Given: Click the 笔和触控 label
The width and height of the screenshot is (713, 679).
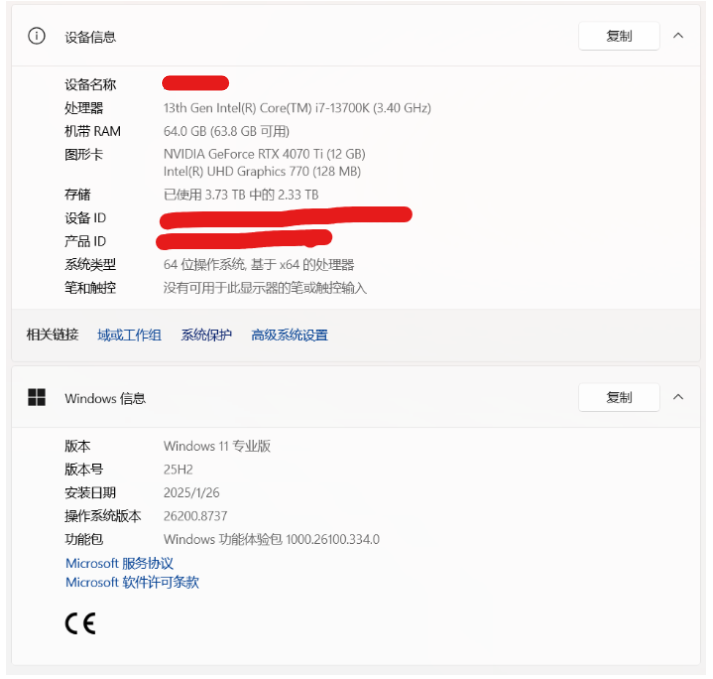Looking at the screenshot, I should point(90,288).
